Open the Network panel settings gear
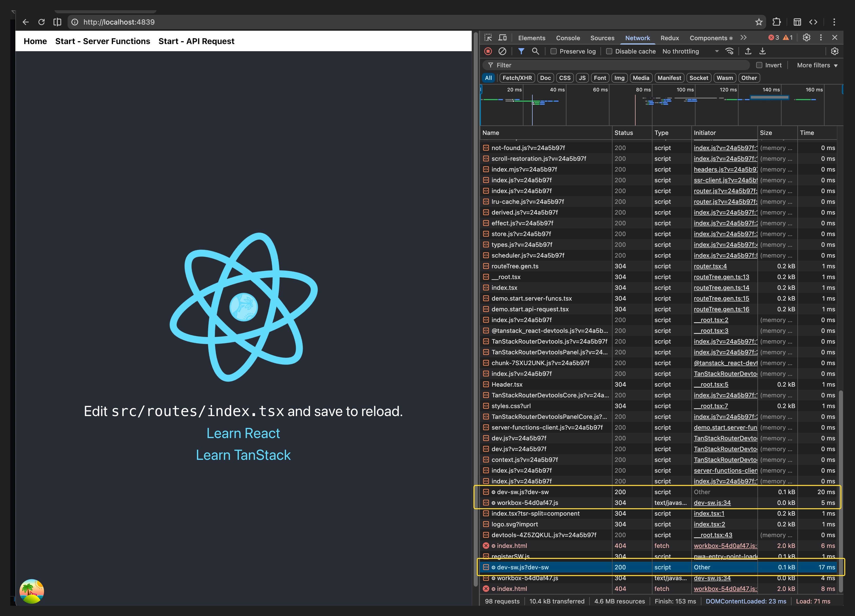 click(835, 51)
